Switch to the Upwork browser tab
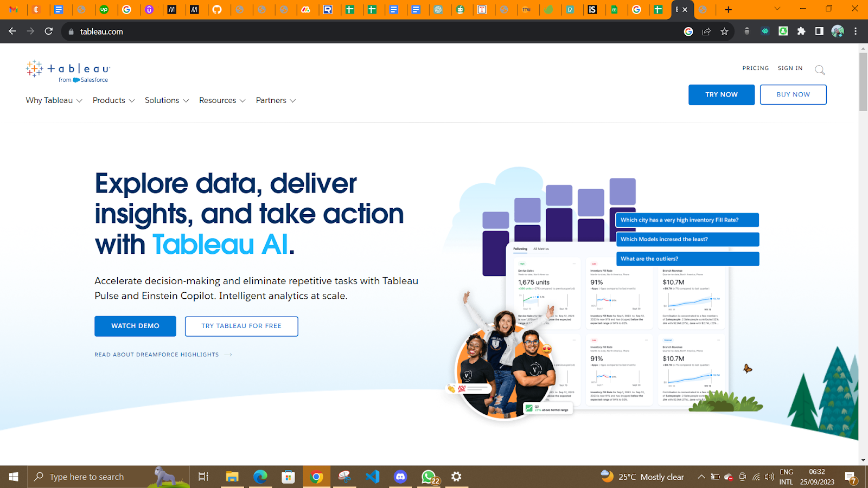The height and width of the screenshot is (488, 868). (104, 9)
